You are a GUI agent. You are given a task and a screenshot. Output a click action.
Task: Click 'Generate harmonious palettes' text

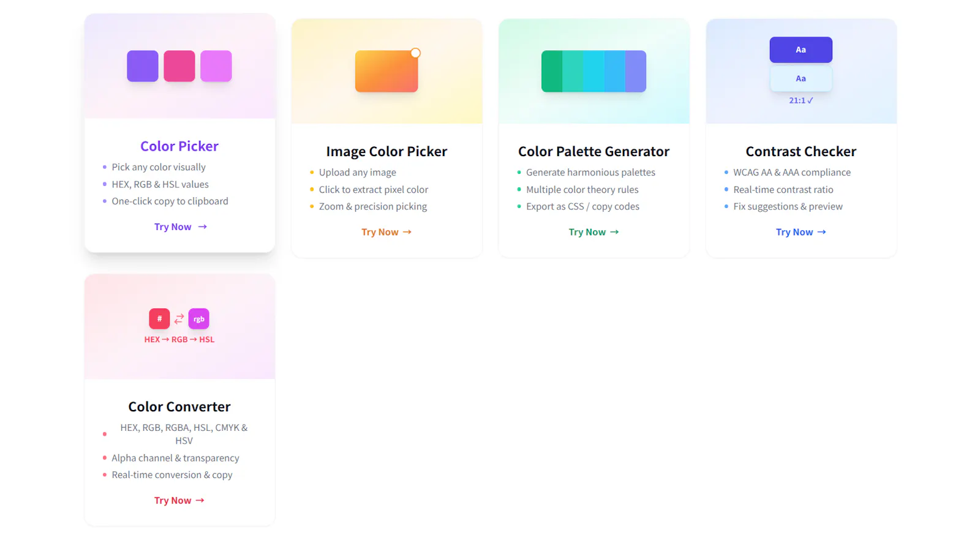[590, 173]
